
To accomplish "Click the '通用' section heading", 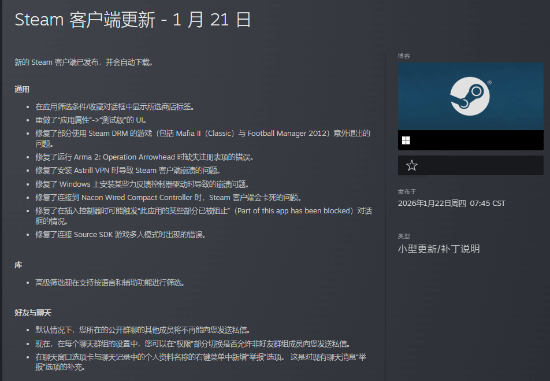I will tap(22, 89).
